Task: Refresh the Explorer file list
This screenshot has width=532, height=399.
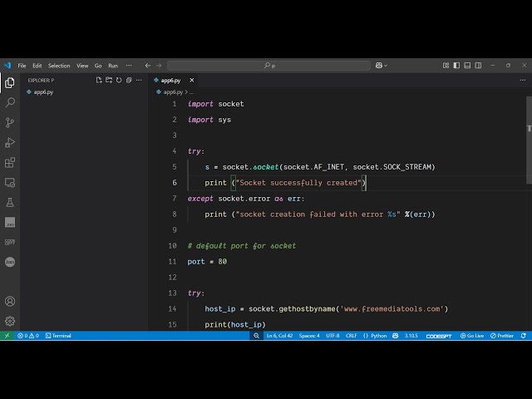Action: pos(119,81)
